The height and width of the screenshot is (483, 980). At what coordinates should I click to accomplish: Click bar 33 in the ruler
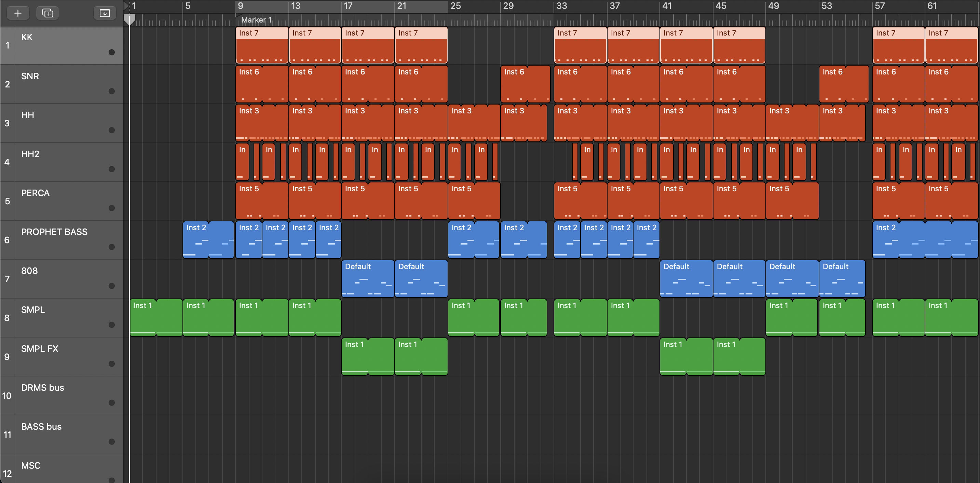pos(561,6)
